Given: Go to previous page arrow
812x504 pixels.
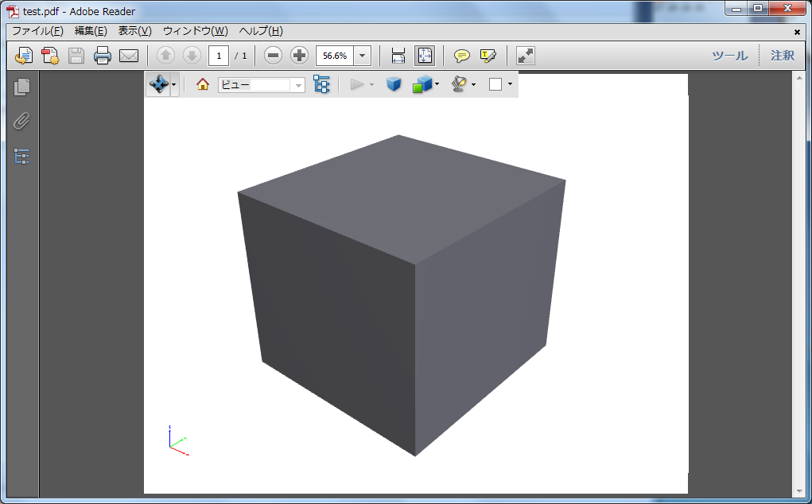Looking at the screenshot, I should tap(165, 56).
